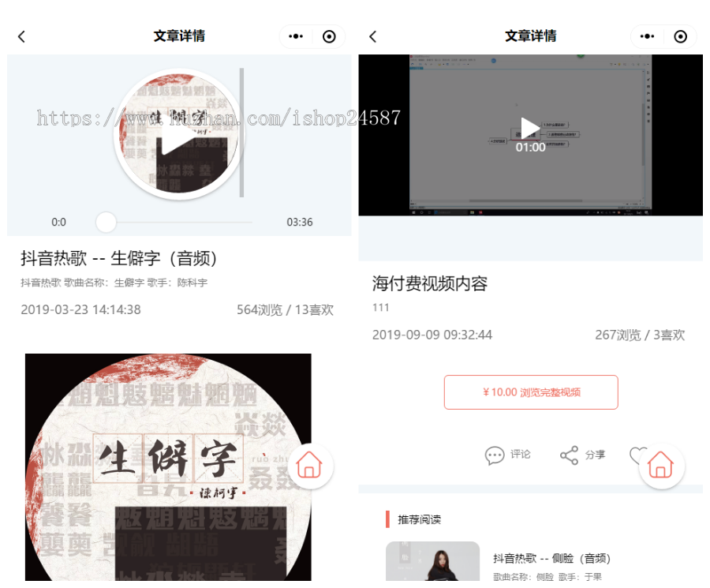Click the 文章详情 header on video page
The height and width of the screenshot is (588, 710).
coord(530,36)
